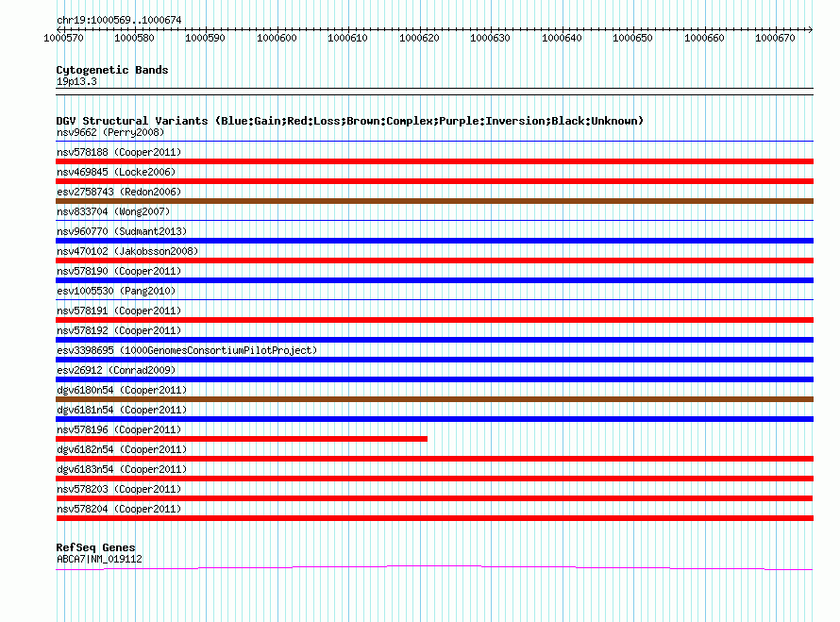Select the DGV Structural Variants track title
840x622 pixels.
coord(350,121)
